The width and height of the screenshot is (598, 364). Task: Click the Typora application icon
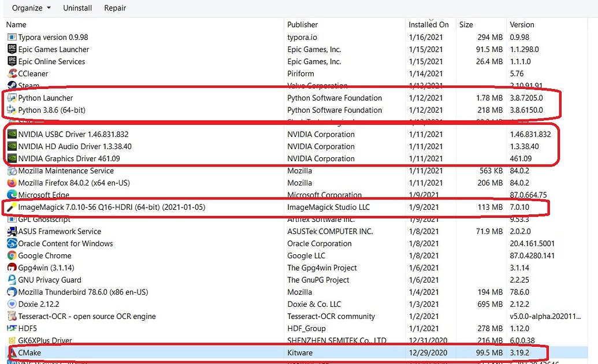[12, 37]
